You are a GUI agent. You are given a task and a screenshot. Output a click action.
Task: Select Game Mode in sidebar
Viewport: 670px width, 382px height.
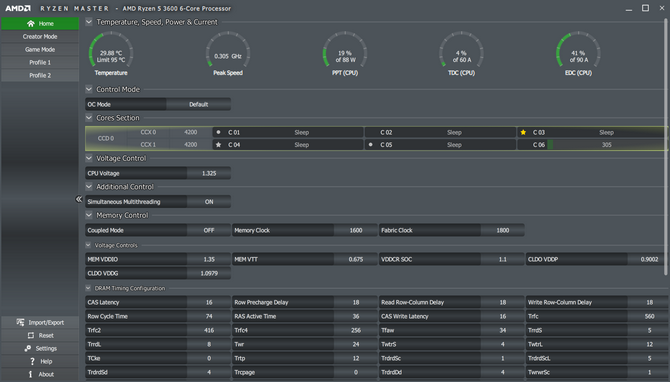coord(40,50)
